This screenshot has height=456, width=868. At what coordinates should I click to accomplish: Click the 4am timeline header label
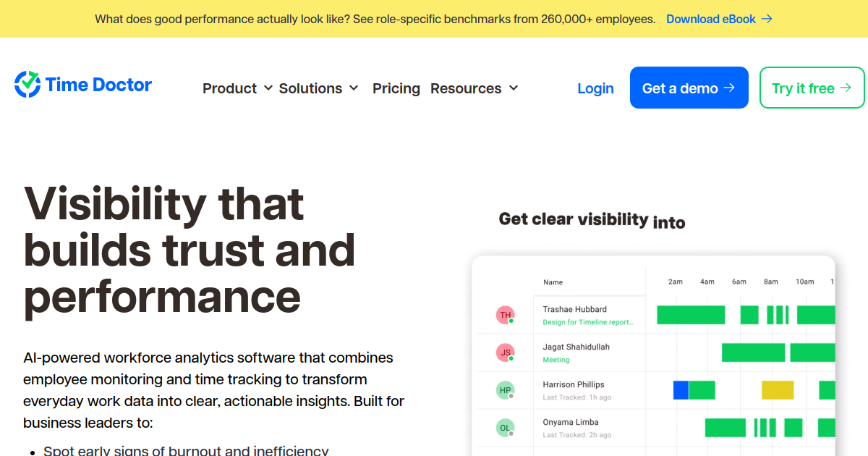tap(707, 282)
